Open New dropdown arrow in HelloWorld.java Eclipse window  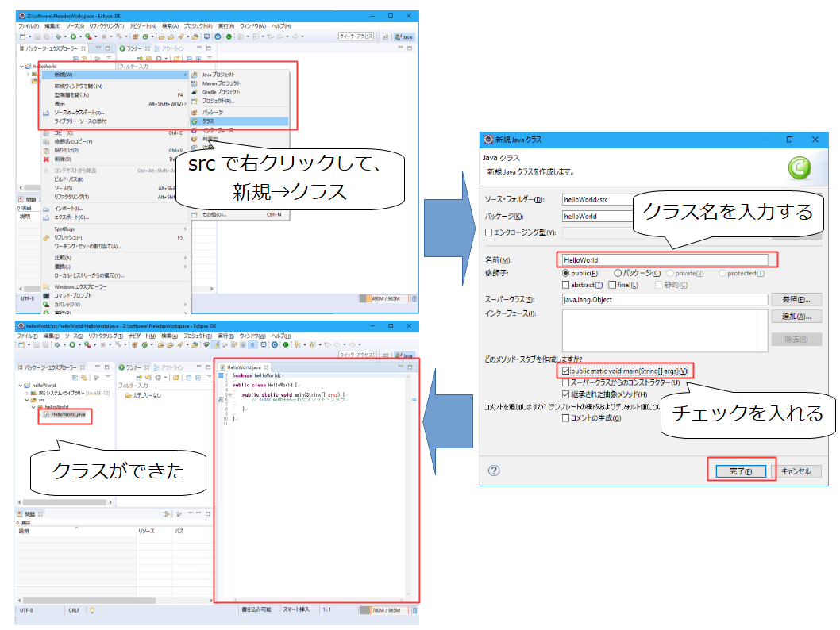pos(29,344)
